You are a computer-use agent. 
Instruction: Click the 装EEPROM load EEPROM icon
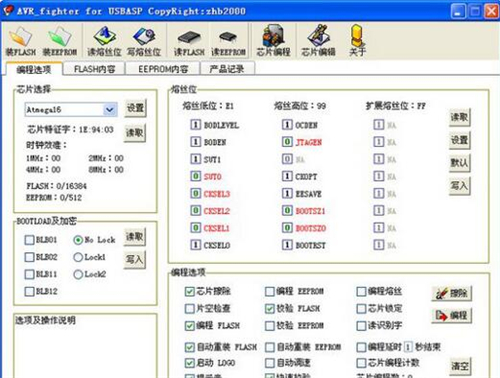(x=60, y=42)
